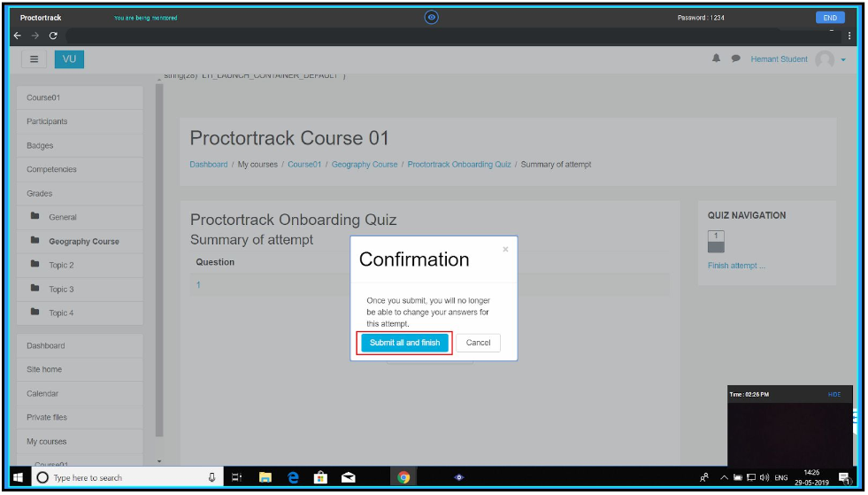Open the Action Center notification icon
Image resolution: width=868 pixels, height=495 pixels.
pos(844,477)
